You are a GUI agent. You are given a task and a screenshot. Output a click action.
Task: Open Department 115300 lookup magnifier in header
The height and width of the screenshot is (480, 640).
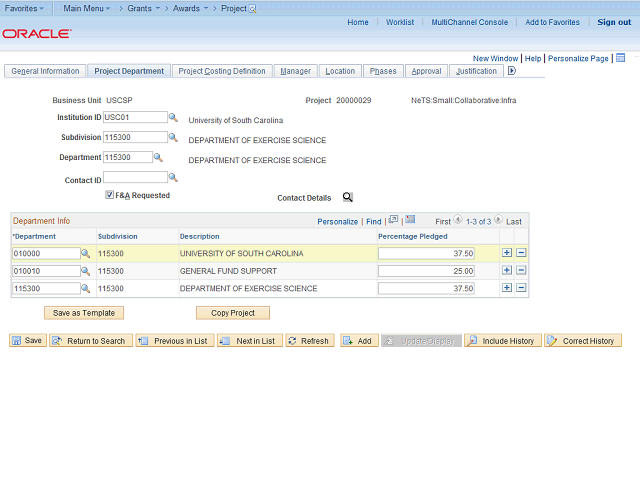pyautogui.click(x=158, y=158)
